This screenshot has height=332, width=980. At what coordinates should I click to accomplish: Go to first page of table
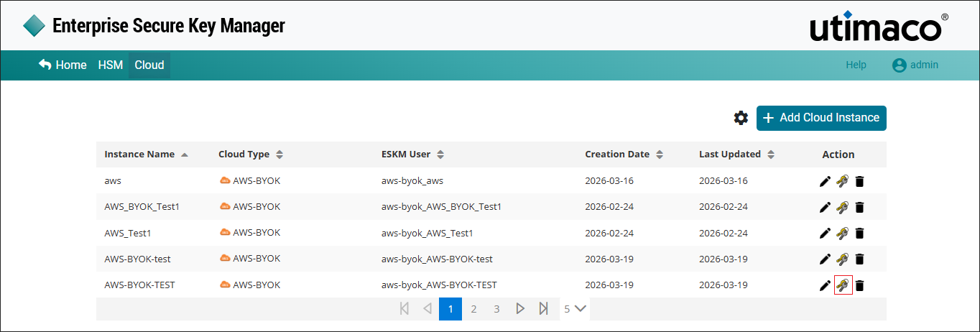click(404, 309)
